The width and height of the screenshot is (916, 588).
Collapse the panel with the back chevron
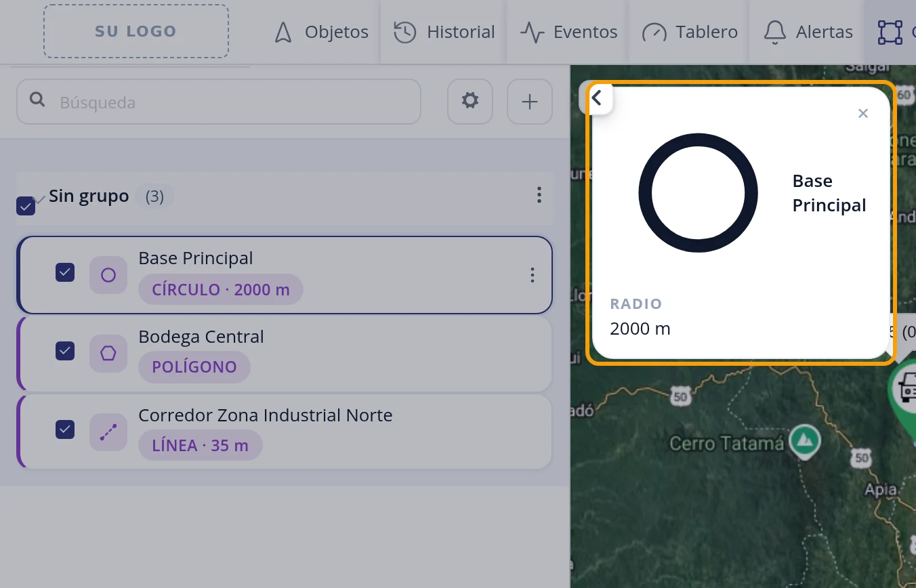[x=596, y=98]
